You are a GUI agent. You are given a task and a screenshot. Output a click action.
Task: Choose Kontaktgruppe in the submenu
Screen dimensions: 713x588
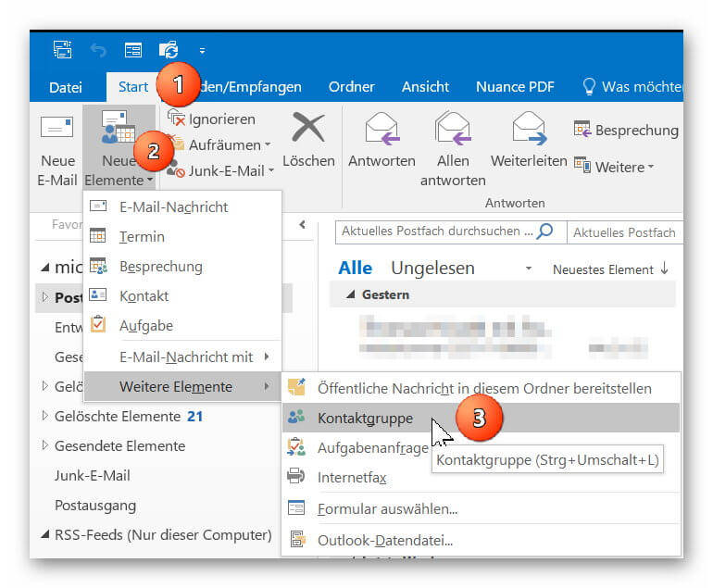482,418
